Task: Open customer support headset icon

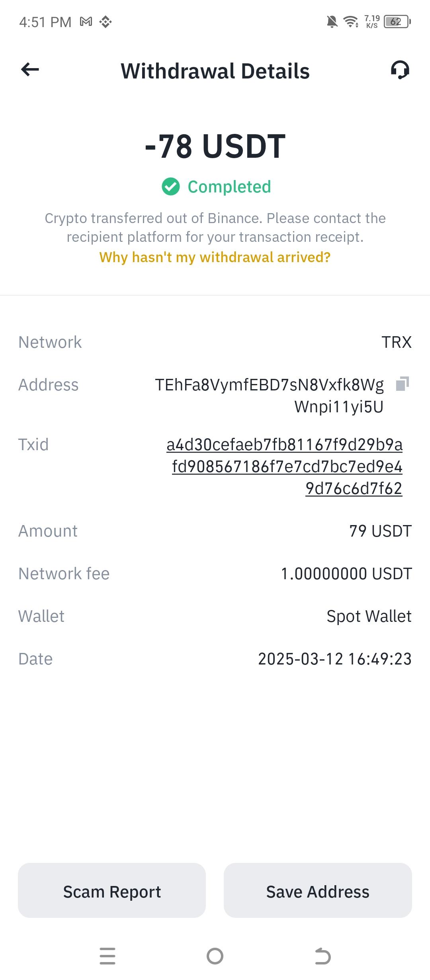Action: point(400,70)
